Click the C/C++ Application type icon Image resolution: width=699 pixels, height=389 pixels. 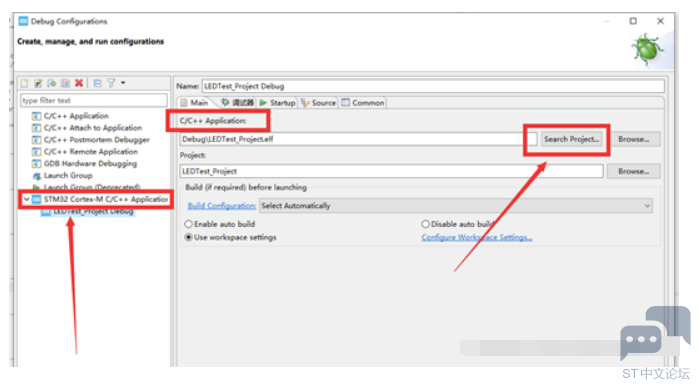coord(37,116)
